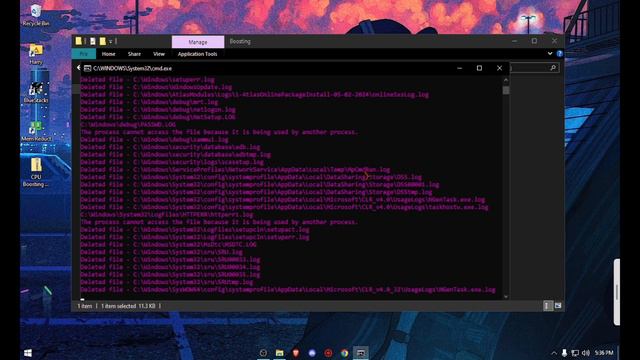This screenshot has height=360, width=640.
Task: Click the search magnifier icon in Explorer
Action: (553, 68)
